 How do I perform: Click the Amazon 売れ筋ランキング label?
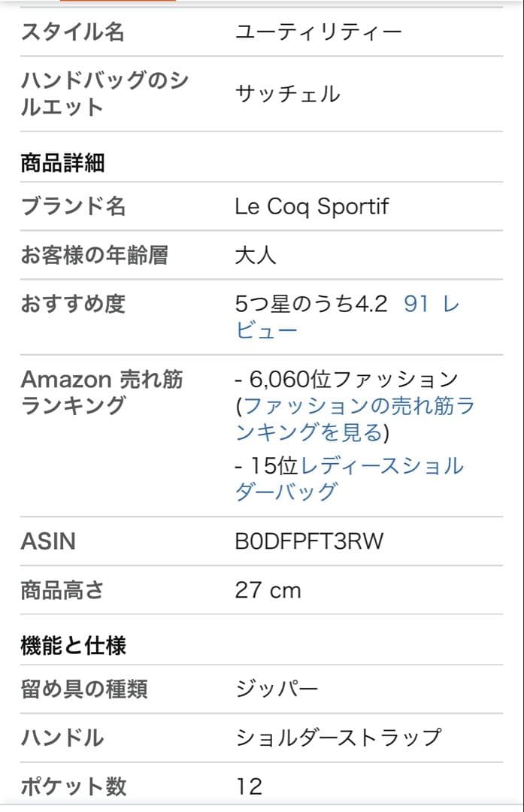[101, 392]
